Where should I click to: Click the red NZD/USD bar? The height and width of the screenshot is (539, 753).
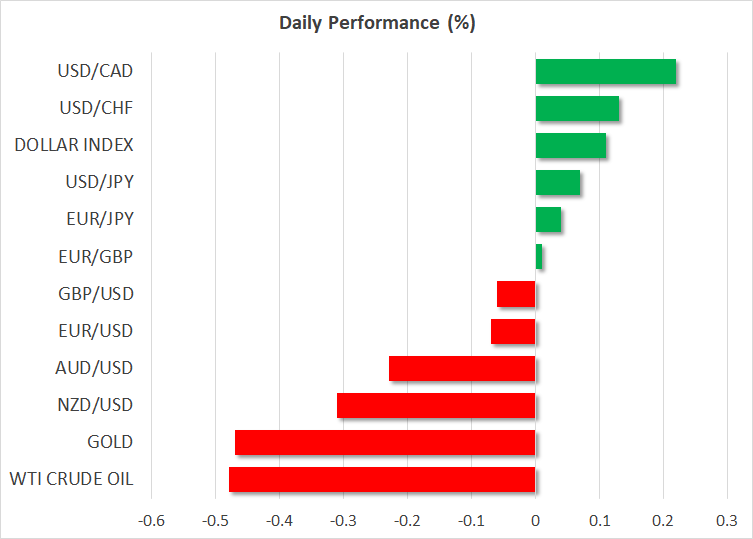point(436,405)
